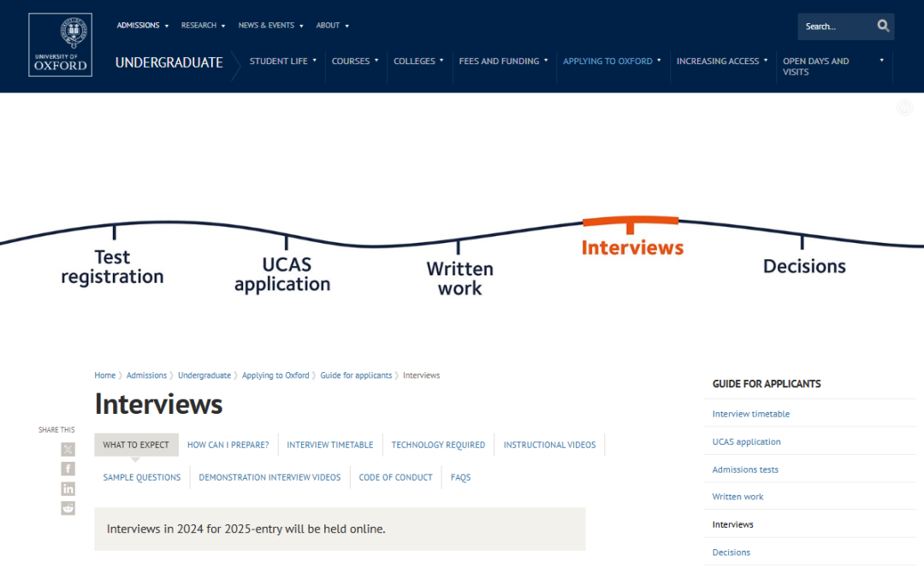Open the Research dropdown menu
Viewport: 924px width, 567px height.
pos(203,26)
